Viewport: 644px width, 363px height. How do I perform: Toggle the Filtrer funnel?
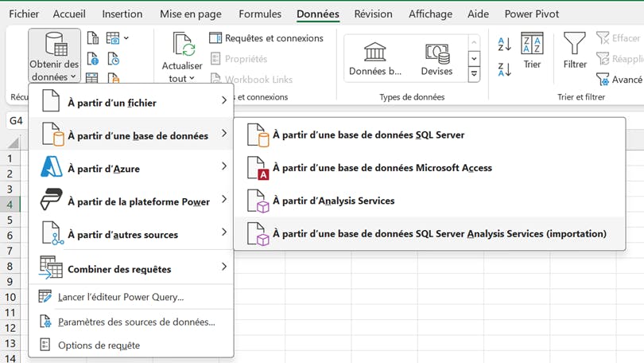click(575, 51)
